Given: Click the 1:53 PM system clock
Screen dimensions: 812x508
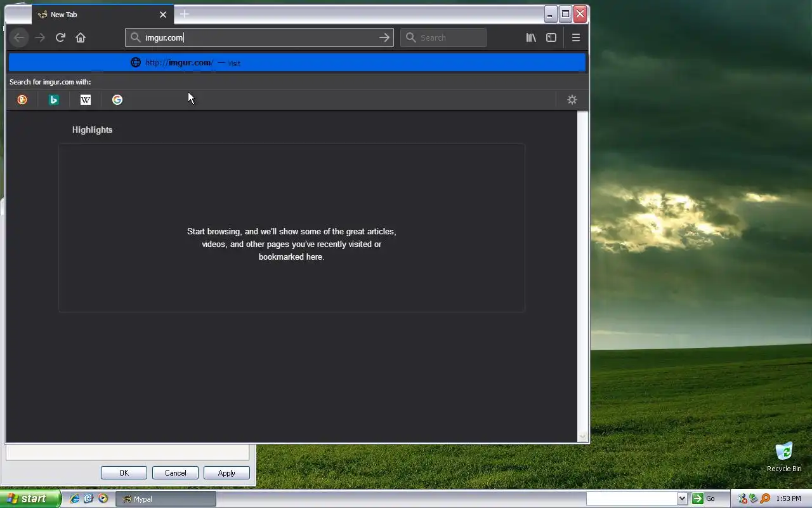Looking at the screenshot, I should 788,499.
